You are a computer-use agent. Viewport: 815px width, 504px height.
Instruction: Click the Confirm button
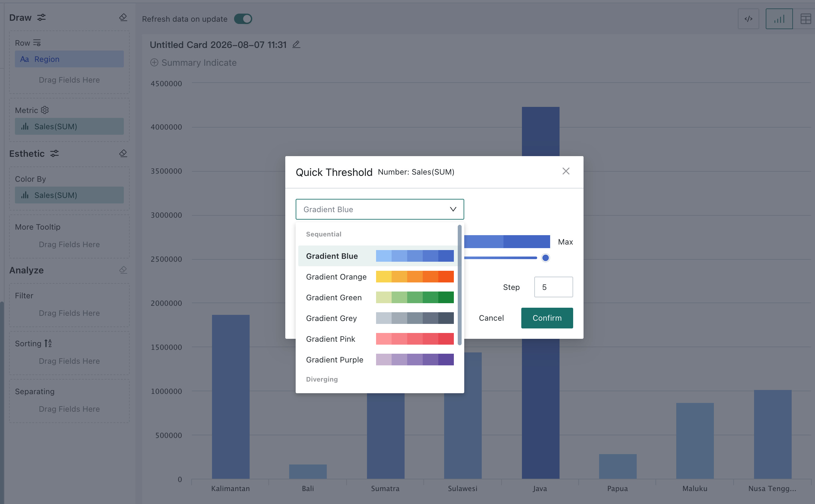(547, 318)
